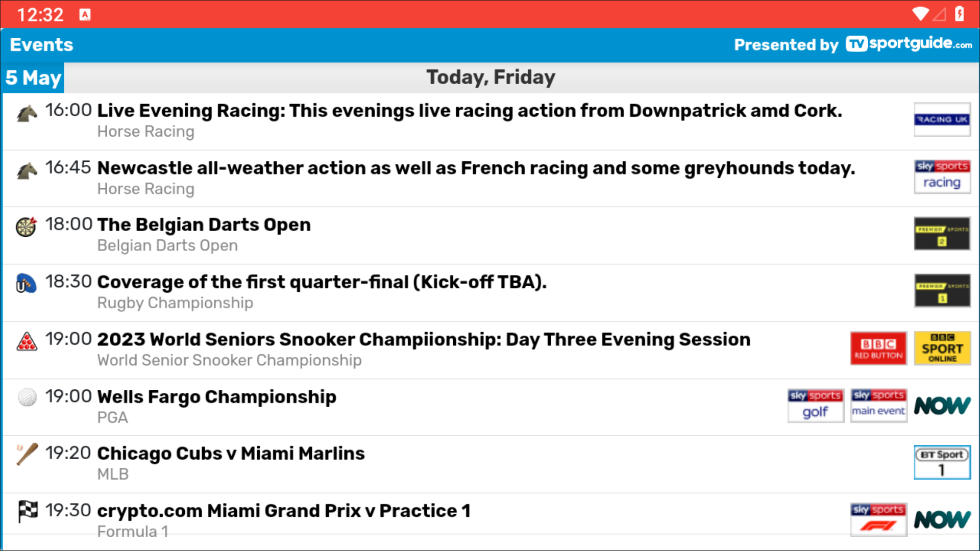Tap the snooker balls triangle icon
This screenshot has width=980, height=551.
click(27, 341)
